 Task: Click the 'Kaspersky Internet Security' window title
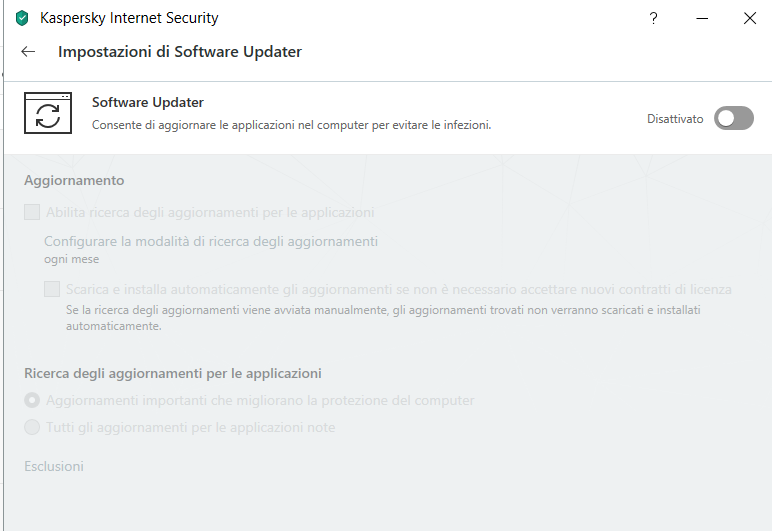point(129,18)
